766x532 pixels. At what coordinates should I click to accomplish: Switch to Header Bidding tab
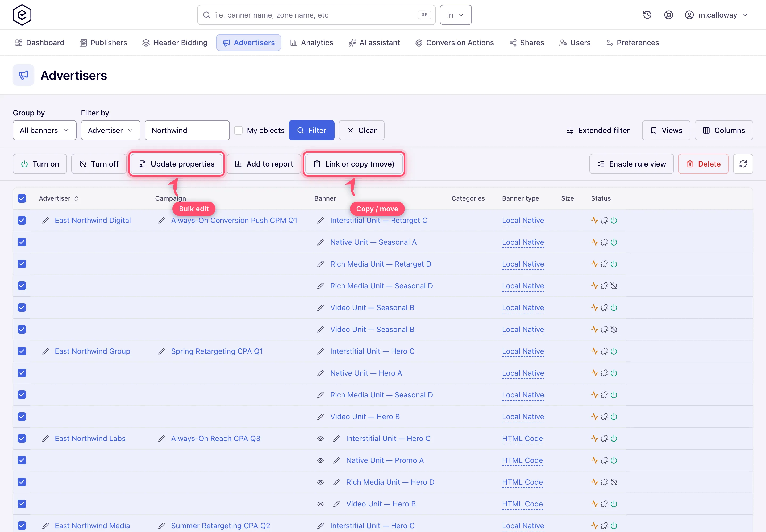pyautogui.click(x=175, y=43)
